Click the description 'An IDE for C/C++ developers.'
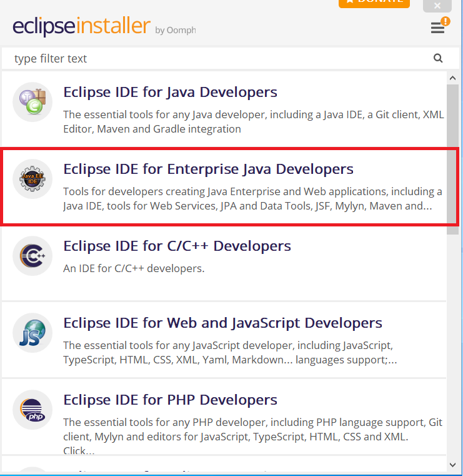 tap(134, 268)
